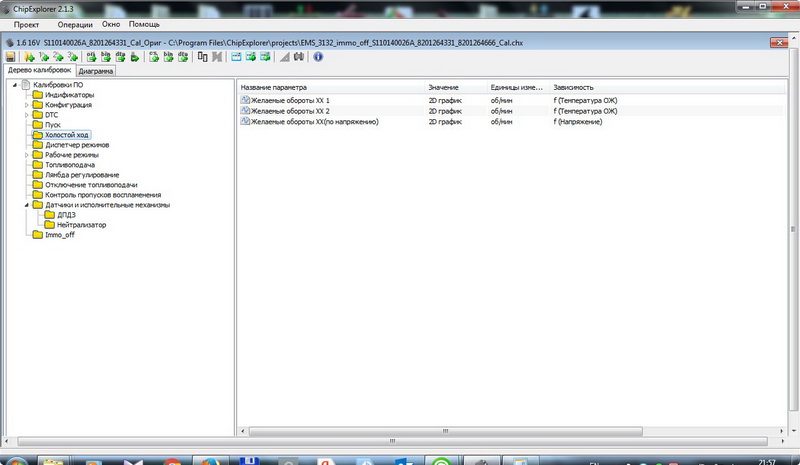800x465 pixels.
Task: Click the compare columns toolbar icon
Action: point(202,57)
